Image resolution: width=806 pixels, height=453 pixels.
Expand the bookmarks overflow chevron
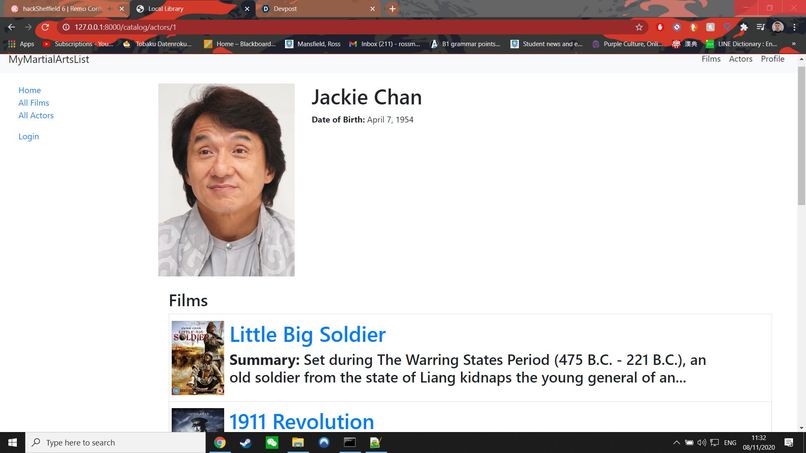794,44
